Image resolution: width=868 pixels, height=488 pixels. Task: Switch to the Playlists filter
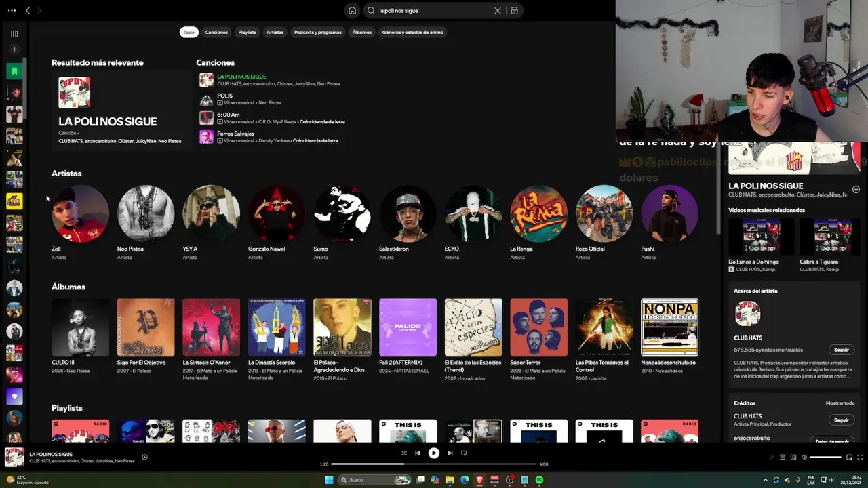coord(247,32)
